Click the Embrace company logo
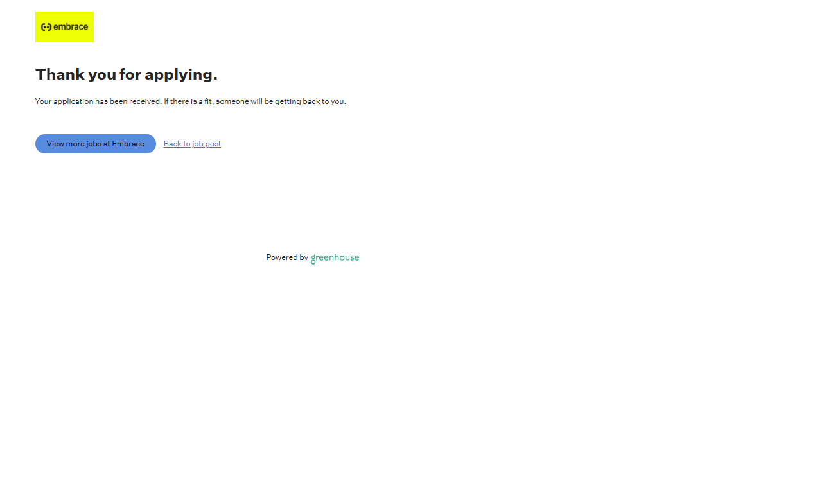 [x=64, y=27]
